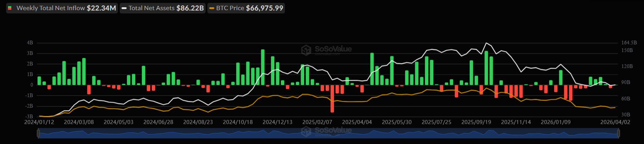Toggle the Total Net Assets legend series
This screenshot has width=644, height=144.
(x=163, y=8)
